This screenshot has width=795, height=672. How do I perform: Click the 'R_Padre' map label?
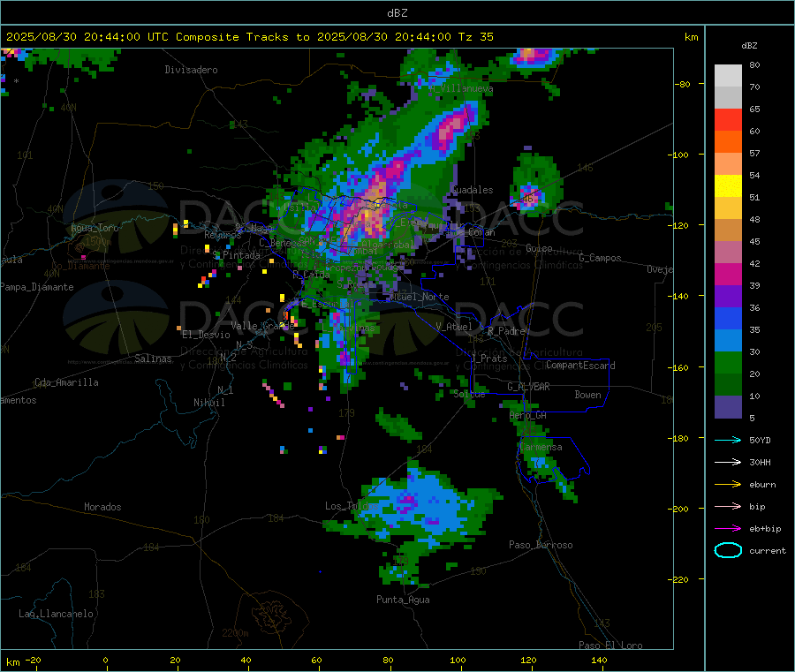[x=506, y=331]
